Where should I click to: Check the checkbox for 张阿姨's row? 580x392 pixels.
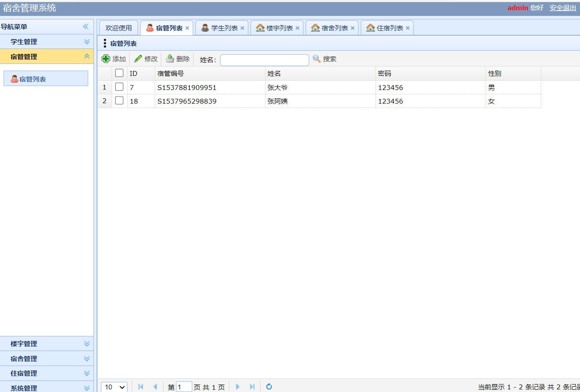pyautogui.click(x=119, y=101)
